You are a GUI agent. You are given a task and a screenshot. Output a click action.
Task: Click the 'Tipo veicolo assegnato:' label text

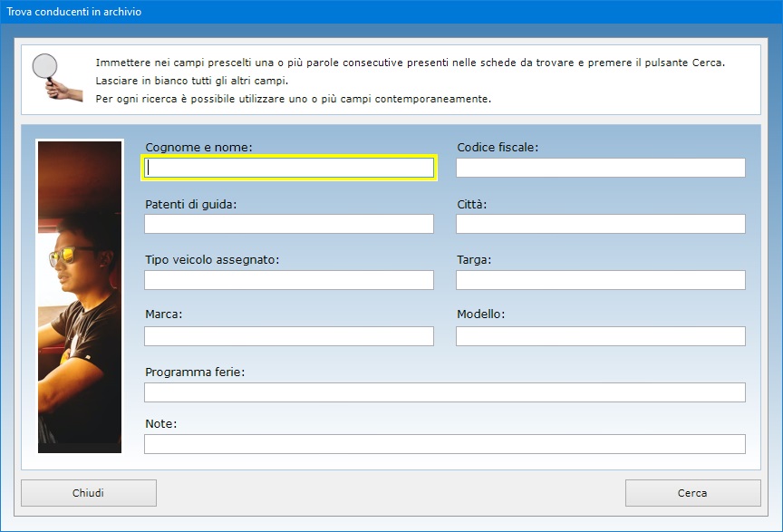click(x=212, y=259)
